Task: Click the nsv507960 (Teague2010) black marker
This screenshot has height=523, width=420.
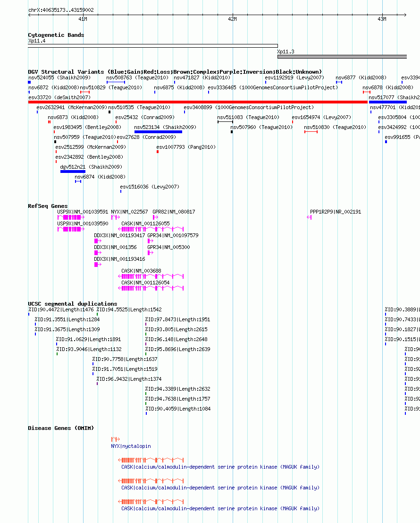Action: pos(232,132)
